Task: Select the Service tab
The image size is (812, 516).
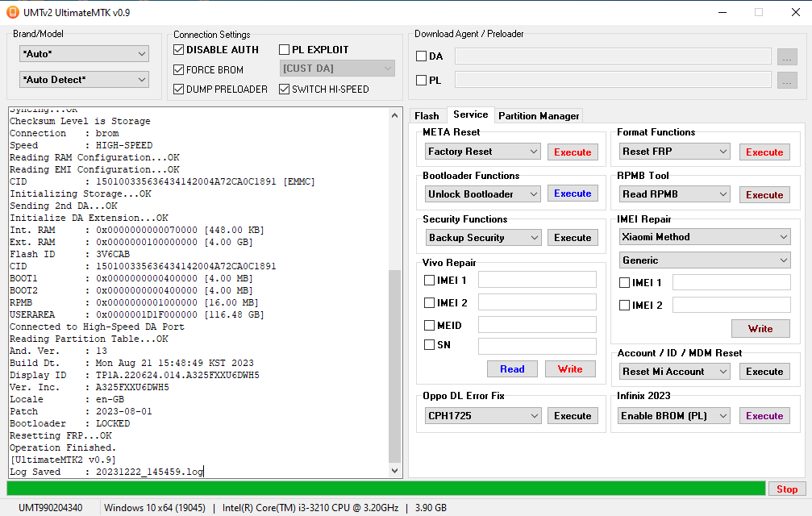Action: [x=470, y=114]
